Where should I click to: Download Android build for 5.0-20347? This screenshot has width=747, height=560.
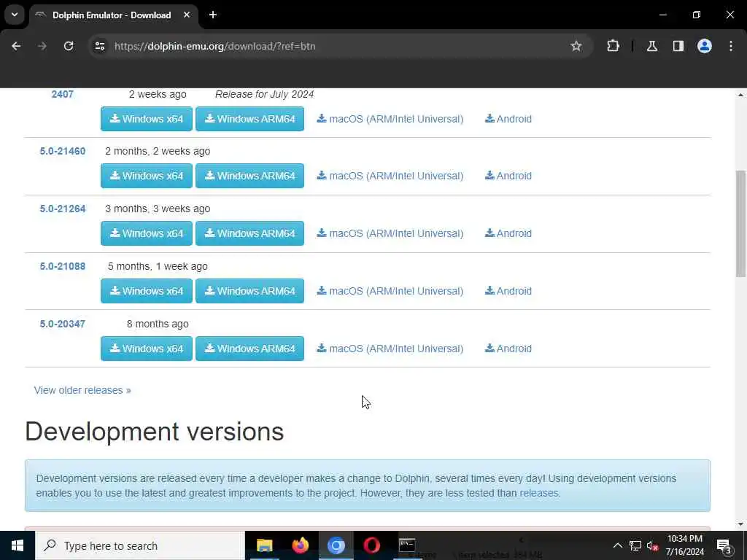pos(508,349)
